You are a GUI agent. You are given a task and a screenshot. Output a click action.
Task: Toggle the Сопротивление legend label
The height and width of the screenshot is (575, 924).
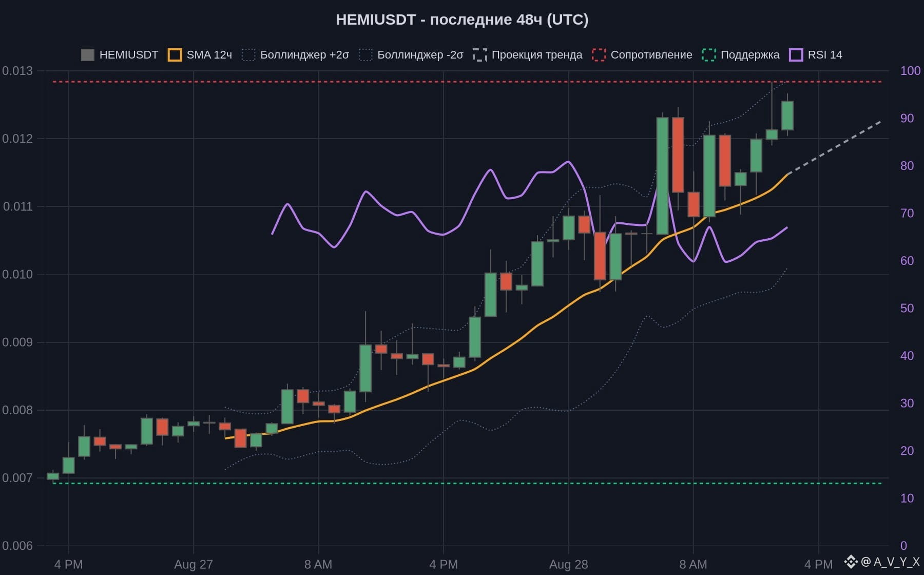click(651, 55)
